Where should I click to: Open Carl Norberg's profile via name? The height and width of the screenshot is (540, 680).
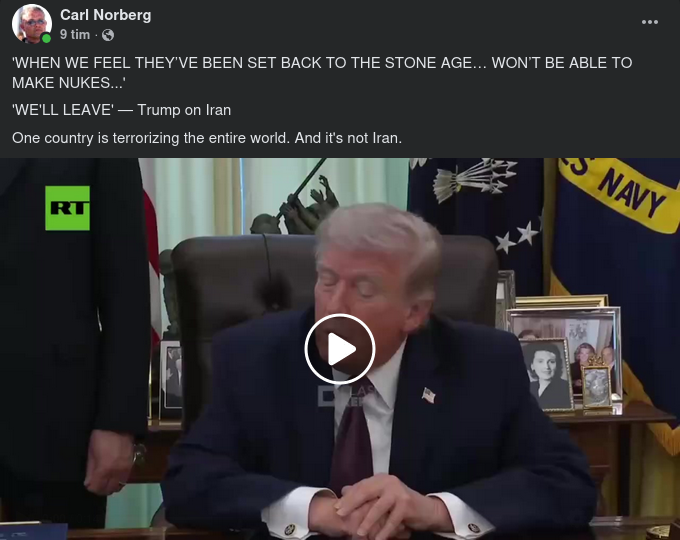(x=105, y=15)
